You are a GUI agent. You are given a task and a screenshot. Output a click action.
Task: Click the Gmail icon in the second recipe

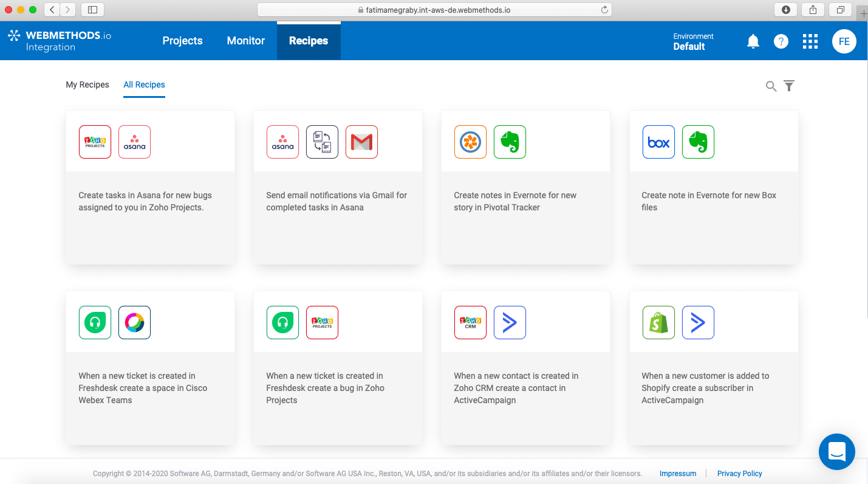click(361, 142)
